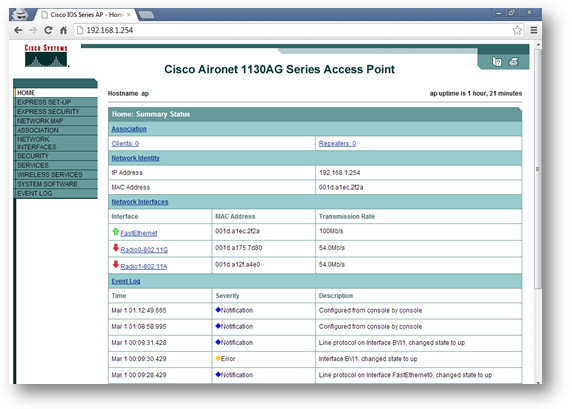Close the Cisco IOS Series AP tab

pos(129,15)
